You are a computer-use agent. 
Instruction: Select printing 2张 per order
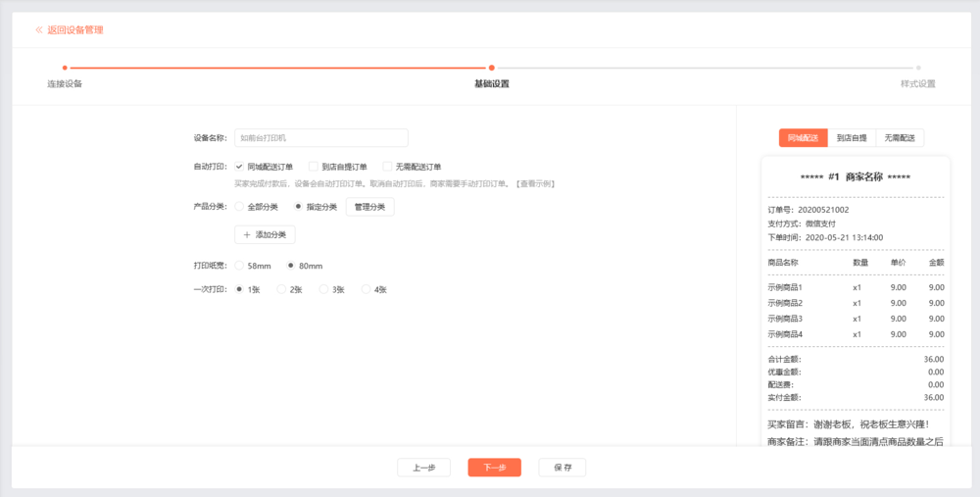[281, 289]
